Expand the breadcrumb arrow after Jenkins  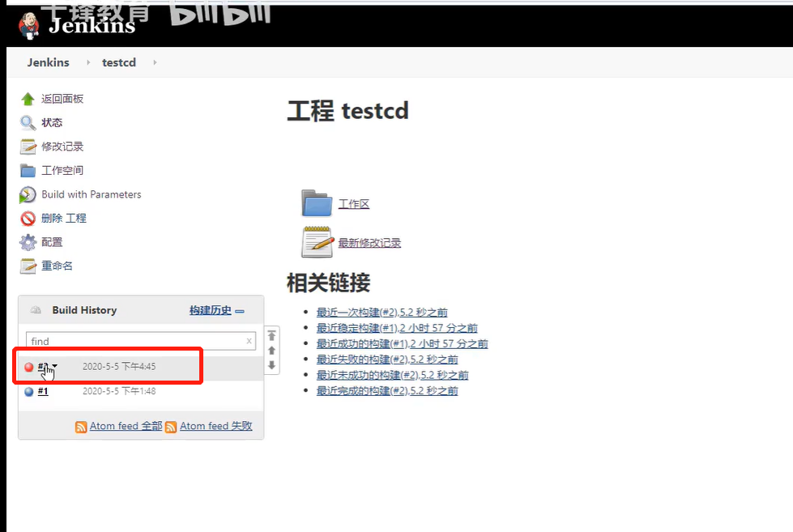(x=88, y=62)
